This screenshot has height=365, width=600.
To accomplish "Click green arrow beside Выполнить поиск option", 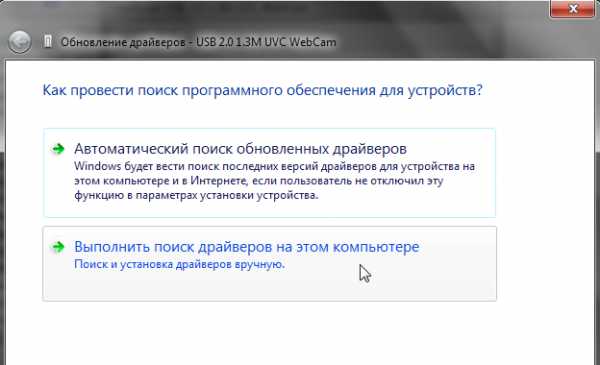I will tap(58, 247).
